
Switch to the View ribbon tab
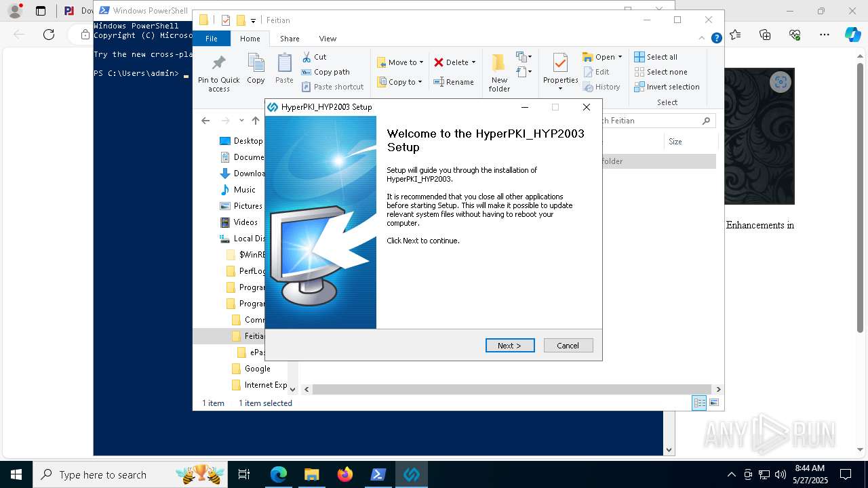[x=328, y=39]
